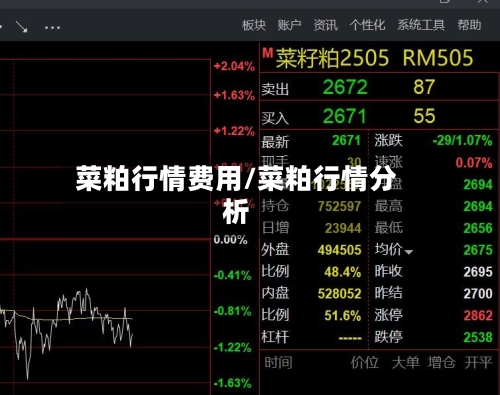The height and width of the screenshot is (395, 500).
Task: Click the 速涨 value 0.07%
Action: 474,163
